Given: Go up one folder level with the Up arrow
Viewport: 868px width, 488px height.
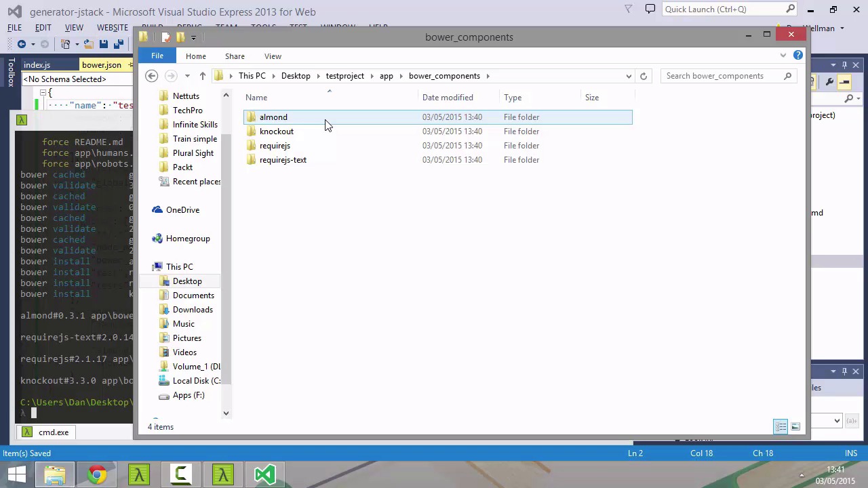Looking at the screenshot, I should coord(202,76).
